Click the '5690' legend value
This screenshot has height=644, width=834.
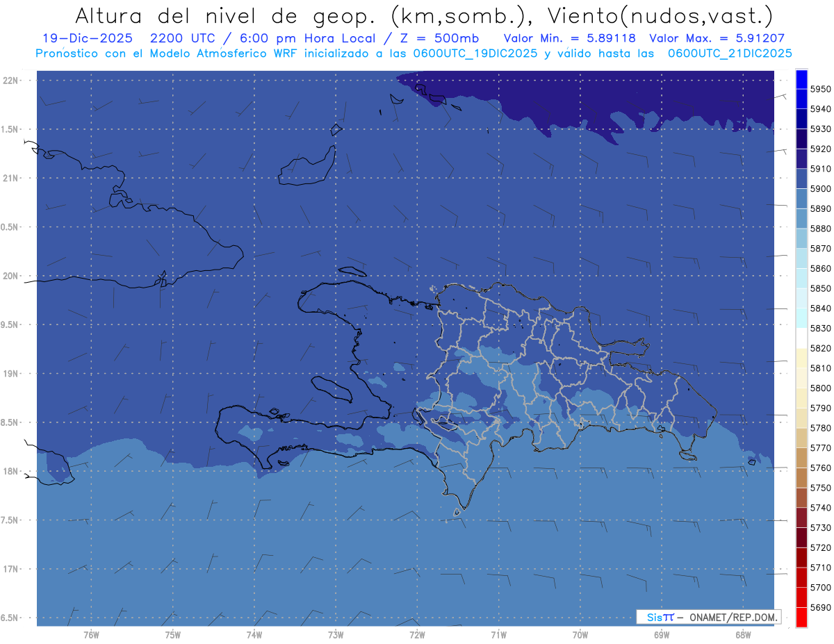point(820,607)
